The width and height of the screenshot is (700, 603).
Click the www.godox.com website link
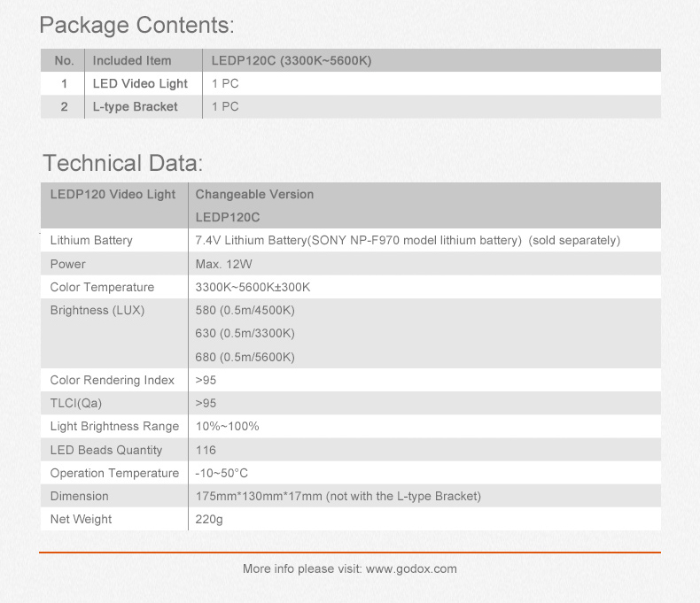pyautogui.click(x=411, y=569)
